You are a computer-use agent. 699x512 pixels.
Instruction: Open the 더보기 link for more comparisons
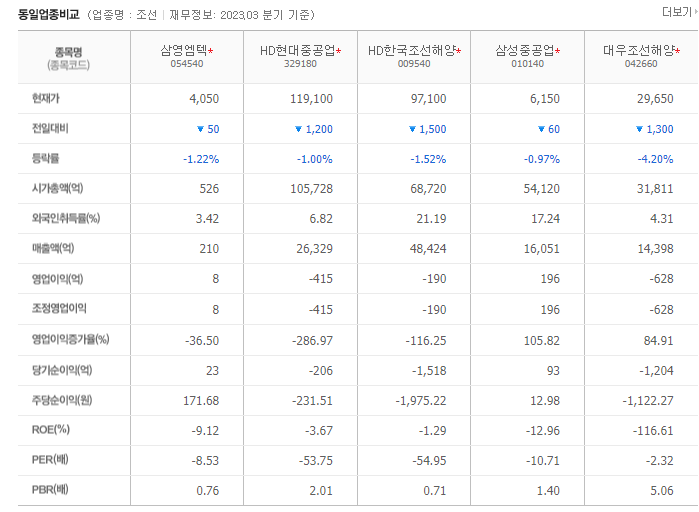click(678, 12)
